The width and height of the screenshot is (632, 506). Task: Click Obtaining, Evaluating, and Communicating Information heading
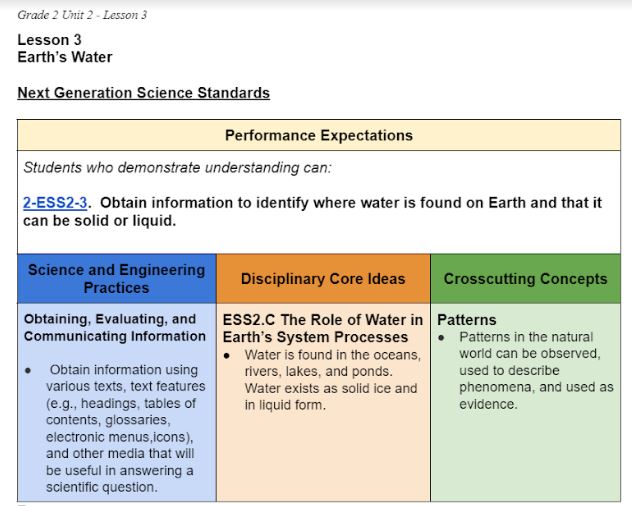pyautogui.click(x=115, y=327)
